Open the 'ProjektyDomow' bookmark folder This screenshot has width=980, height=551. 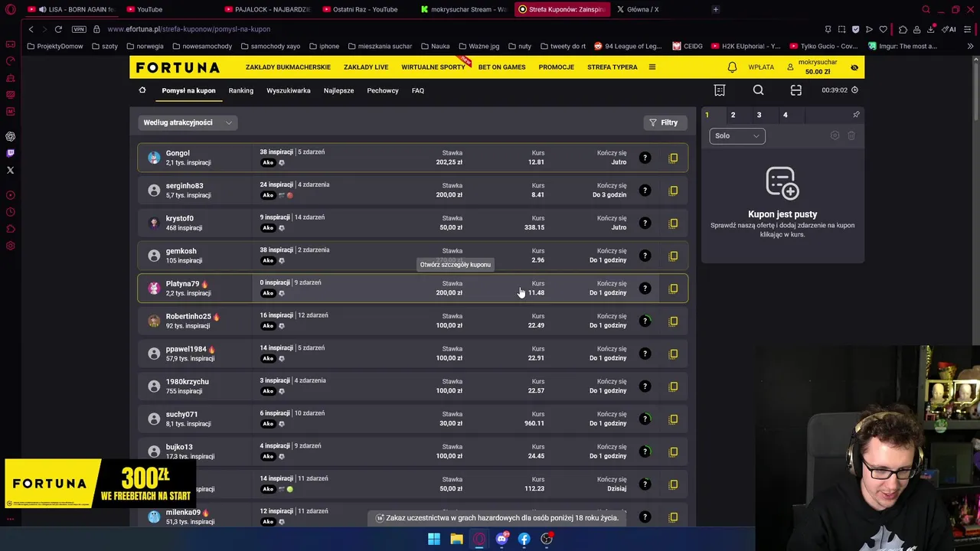point(54,46)
